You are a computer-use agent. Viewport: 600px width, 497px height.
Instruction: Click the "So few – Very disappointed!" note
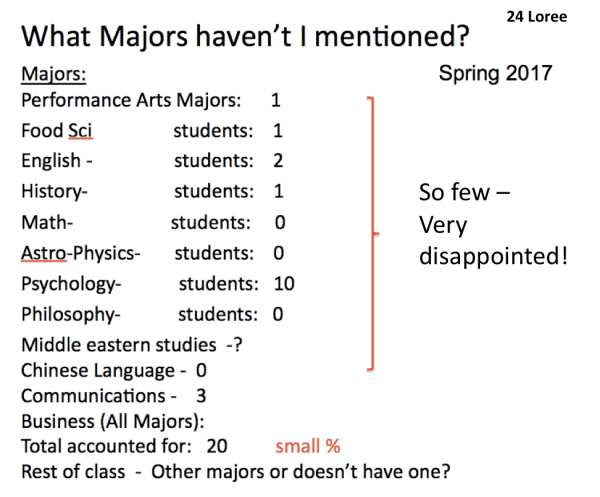[x=493, y=224]
